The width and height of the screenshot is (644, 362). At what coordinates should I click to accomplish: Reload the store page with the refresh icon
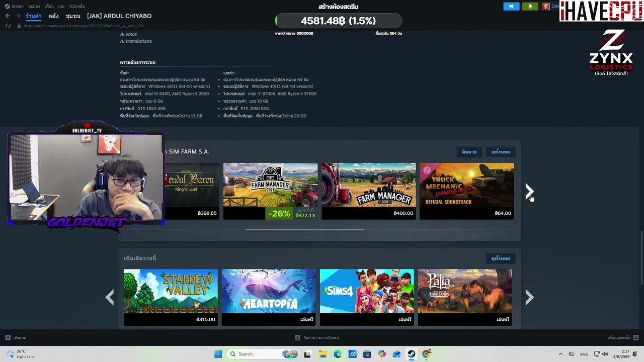8,26
